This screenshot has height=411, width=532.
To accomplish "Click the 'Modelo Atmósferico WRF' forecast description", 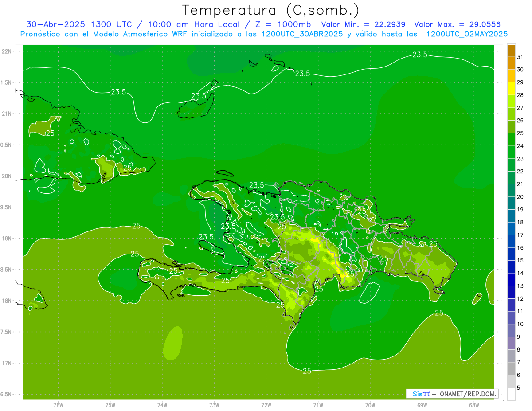I will (x=134, y=34).
